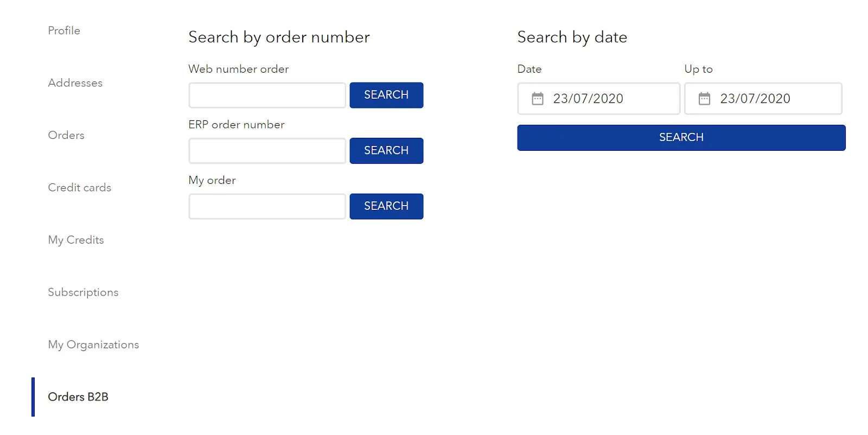The width and height of the screenshot is (868, 435).
Task: Open the Up to date picker field
Action: click(x=770, y=99)
